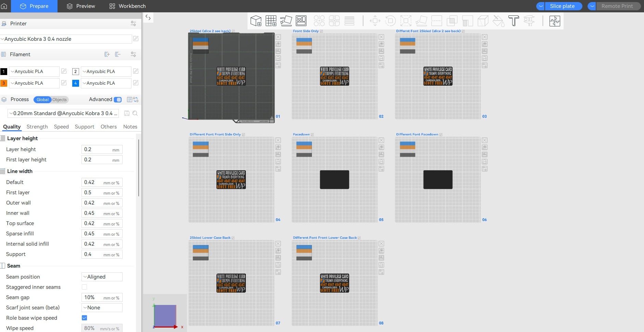The width and height of the screenshot is (644, 332).
Task: Select the Measure caliper tool
Action: (x=529, y=21)
